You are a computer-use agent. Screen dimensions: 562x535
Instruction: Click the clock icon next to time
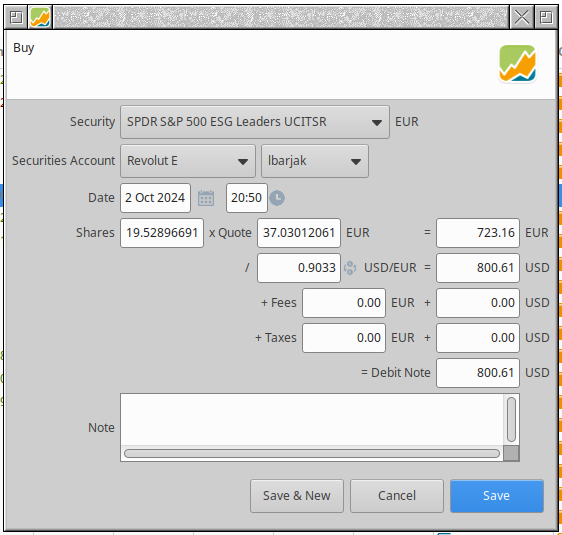[277, 198]
